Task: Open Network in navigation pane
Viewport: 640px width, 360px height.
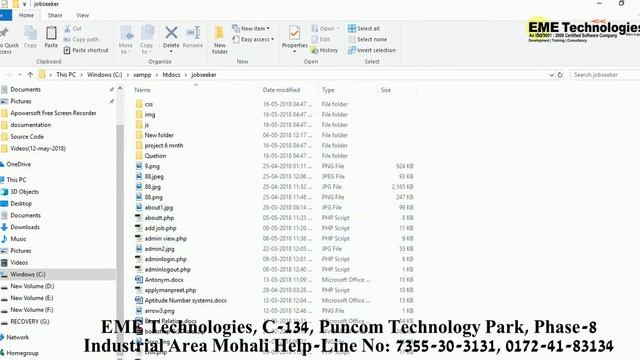Action: tap(18, 337)
